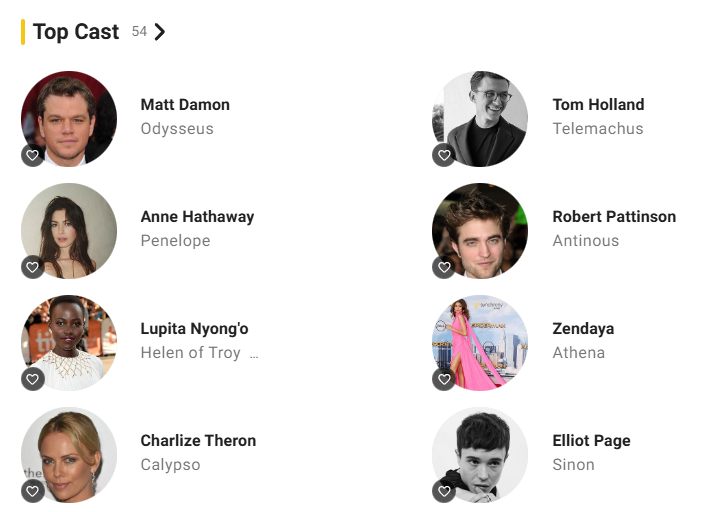The image size is (702, 512).
Task: Open Charlize Theron's photo thumbnail
Action: click(x=69, y=455)
